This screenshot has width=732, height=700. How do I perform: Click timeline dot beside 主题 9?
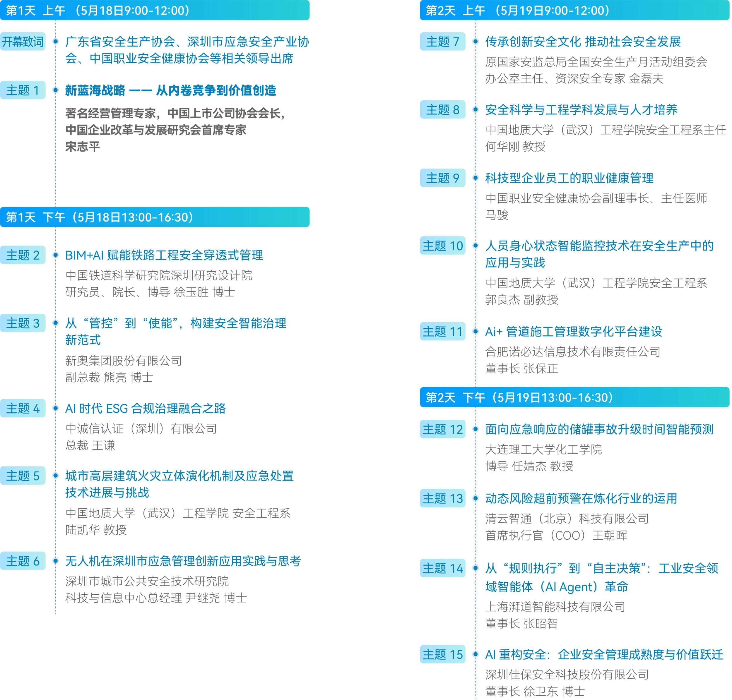coord(475,178)
